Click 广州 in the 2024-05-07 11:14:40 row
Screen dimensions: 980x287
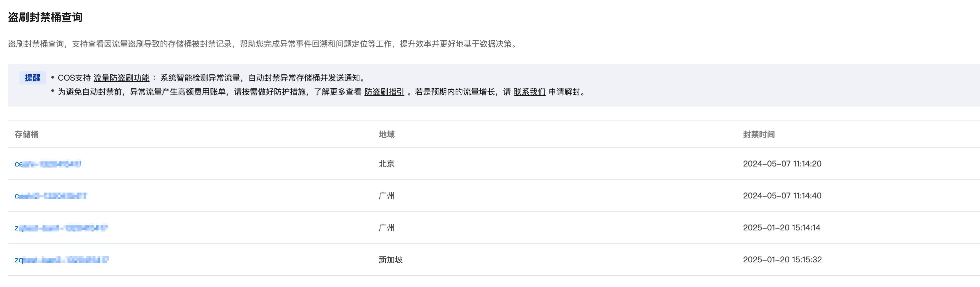(386, 196)
